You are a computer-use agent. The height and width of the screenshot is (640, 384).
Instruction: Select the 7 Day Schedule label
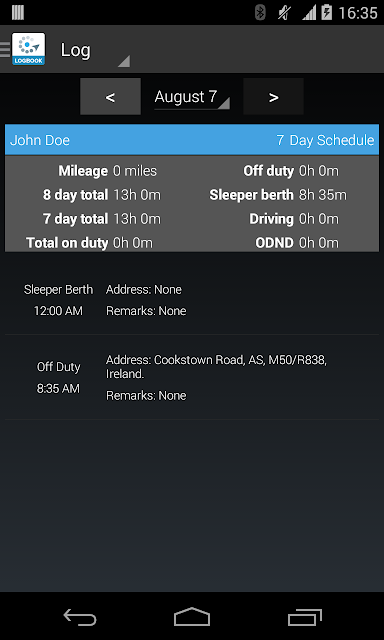point(325,140)
